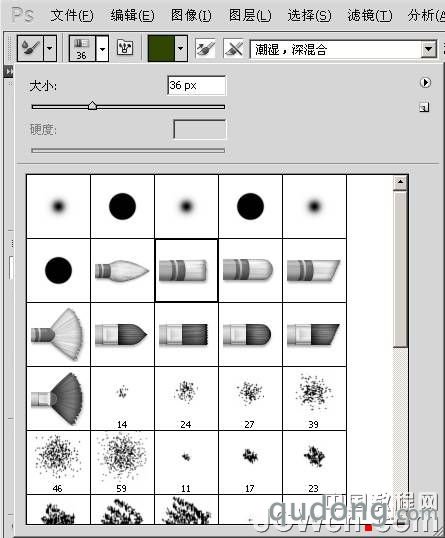Screen dimensions: 445x538
Task: Select the third brush in the top row
Action: point(186,206)
